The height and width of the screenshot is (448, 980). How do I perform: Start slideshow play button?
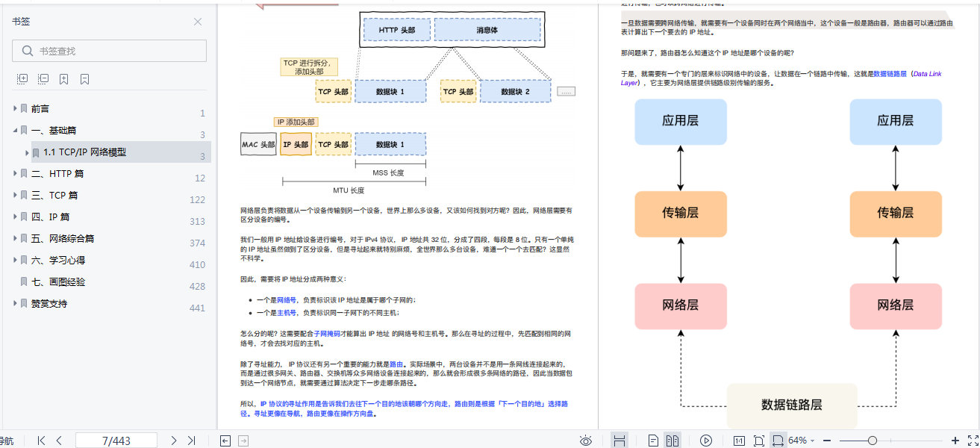tap(706, 441)
